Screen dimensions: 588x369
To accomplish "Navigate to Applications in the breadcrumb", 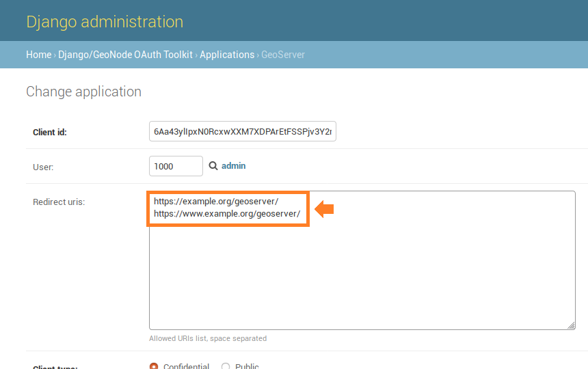I will point(227,55).
